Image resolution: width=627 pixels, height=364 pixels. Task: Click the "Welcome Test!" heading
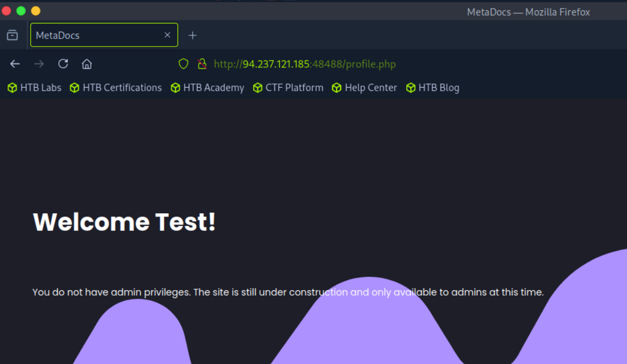(x=124, y=222)
